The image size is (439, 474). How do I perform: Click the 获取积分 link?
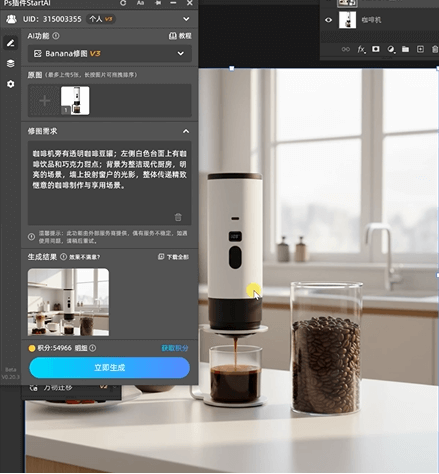[x=175, y=348]
